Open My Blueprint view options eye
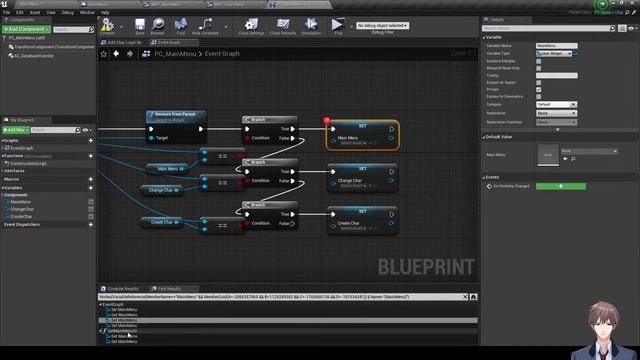 (x=87, y=130)
